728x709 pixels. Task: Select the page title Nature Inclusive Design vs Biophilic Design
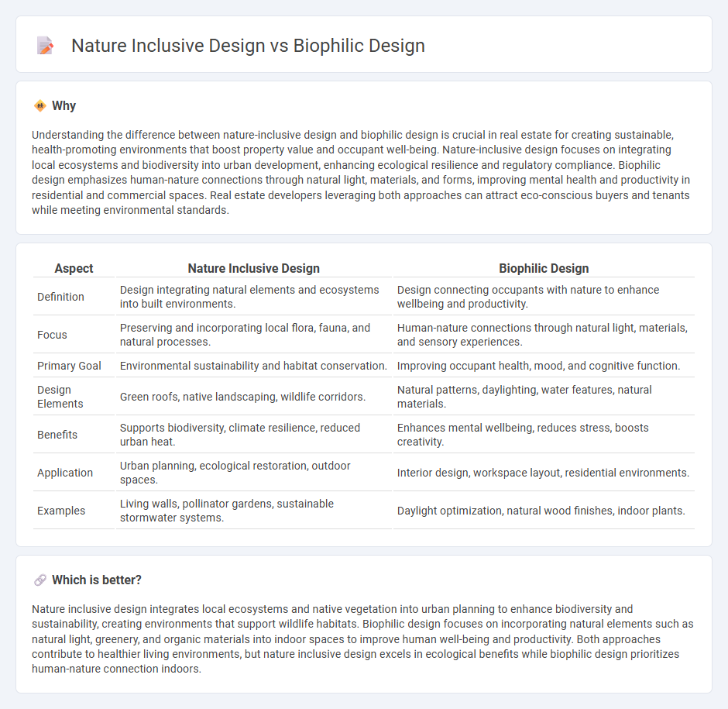248,46
